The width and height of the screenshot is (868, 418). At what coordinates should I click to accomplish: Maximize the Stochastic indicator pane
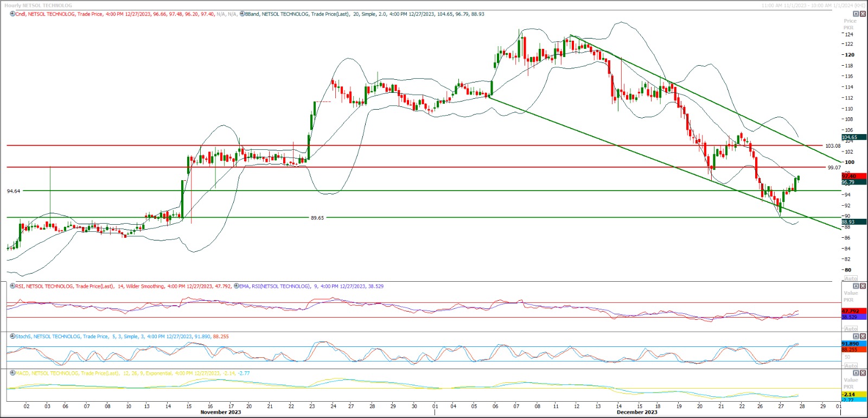[856, 337]
